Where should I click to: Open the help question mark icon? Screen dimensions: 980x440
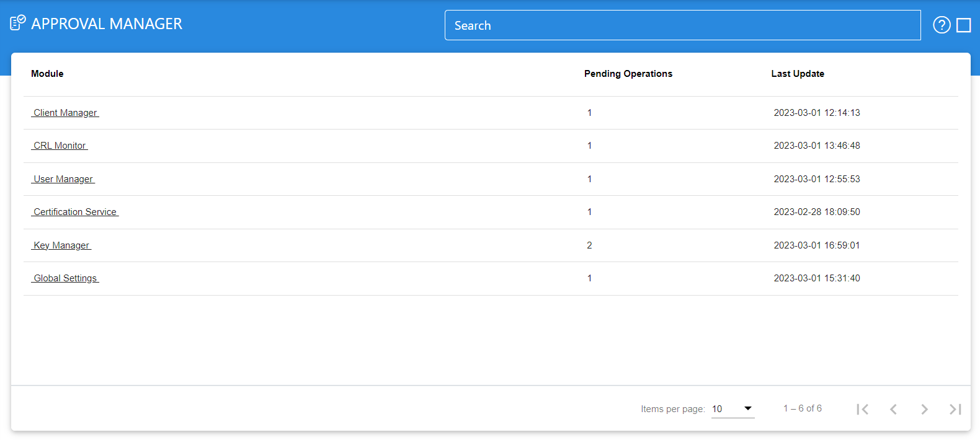(942, 25)
